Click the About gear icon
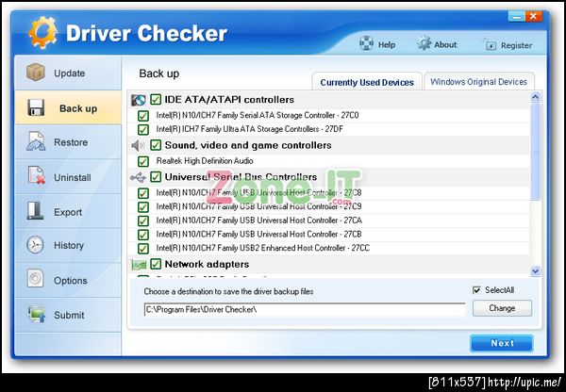The height and width of the screenshot is (392, 566). click(424, 43)
